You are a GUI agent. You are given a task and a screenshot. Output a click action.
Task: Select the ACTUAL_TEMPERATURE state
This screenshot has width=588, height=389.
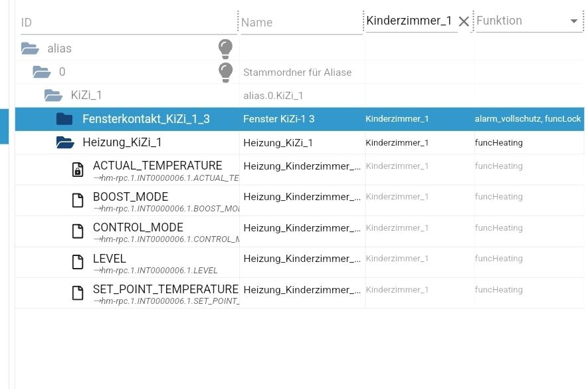coord(157,166)
